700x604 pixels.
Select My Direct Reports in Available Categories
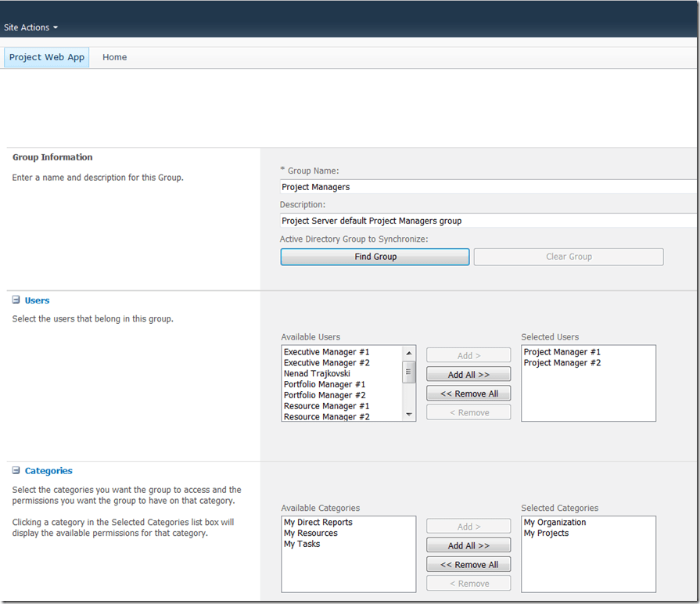click(318, 523)
